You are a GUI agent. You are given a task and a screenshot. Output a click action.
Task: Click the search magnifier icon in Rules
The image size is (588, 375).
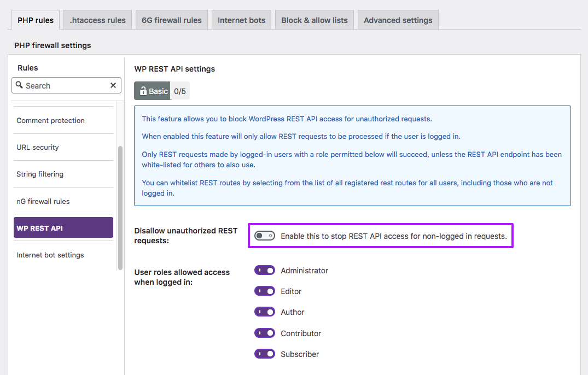[x=20, y=85]
